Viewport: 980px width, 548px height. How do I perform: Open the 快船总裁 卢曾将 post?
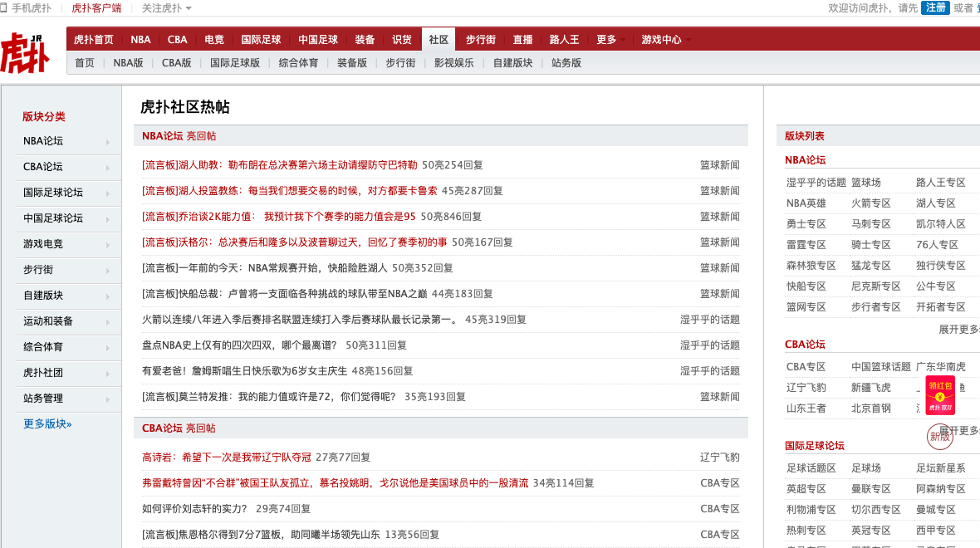[284, 294]
